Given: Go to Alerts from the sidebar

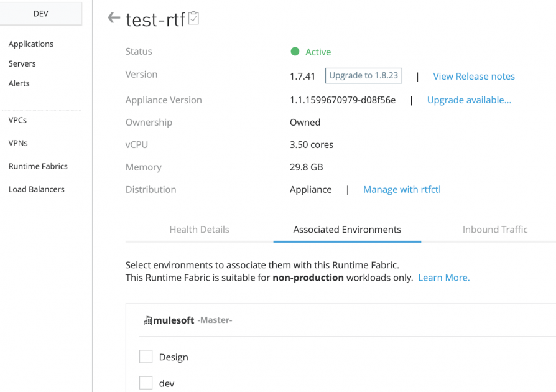Looking at the screenshot, I should pyautogui.click(x=19, y=83).
